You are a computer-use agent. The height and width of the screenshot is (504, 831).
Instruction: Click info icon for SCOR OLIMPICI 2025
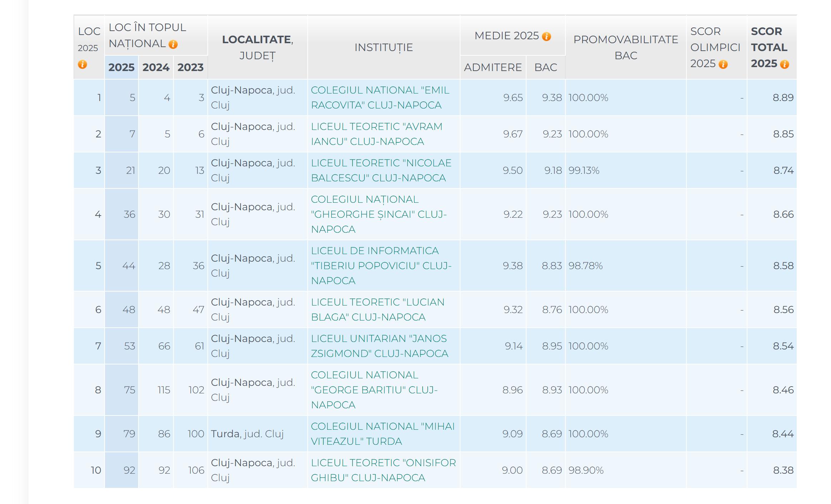(x=723, y=64)
